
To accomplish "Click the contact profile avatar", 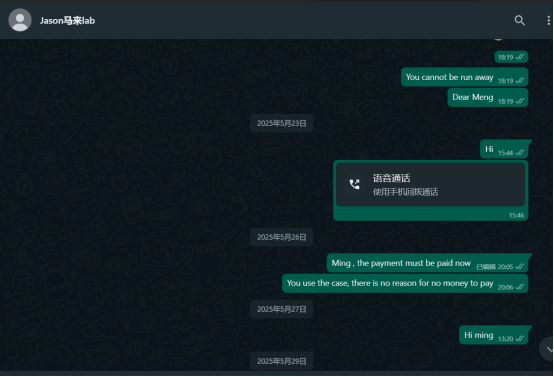I will (x=20, y=20).
